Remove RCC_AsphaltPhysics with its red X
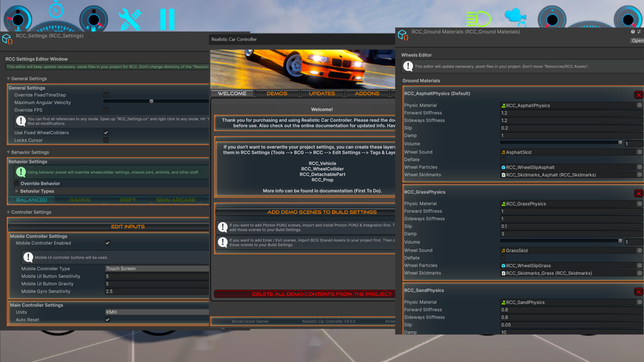 (638, 95)
